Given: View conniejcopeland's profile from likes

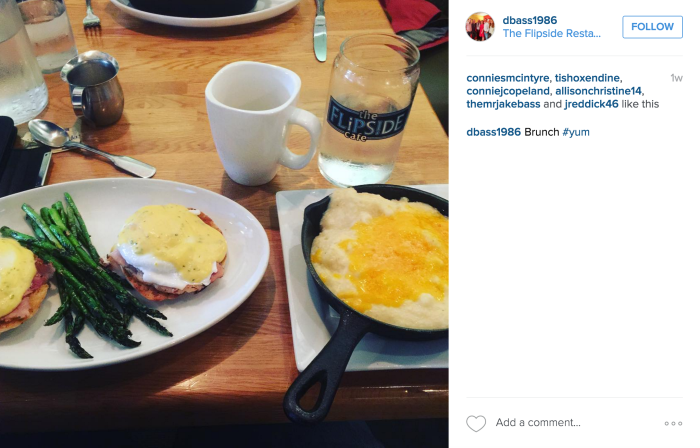Looking at the screenshot, I should tap(508, 91).
